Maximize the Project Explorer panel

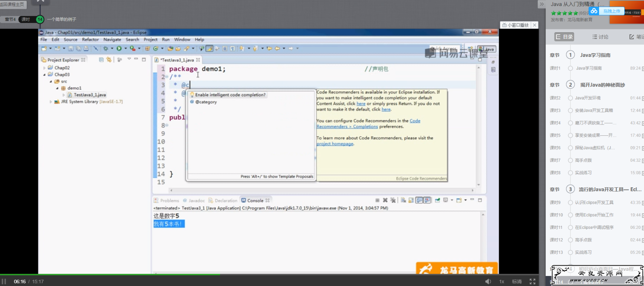click(x=144, y=59)
